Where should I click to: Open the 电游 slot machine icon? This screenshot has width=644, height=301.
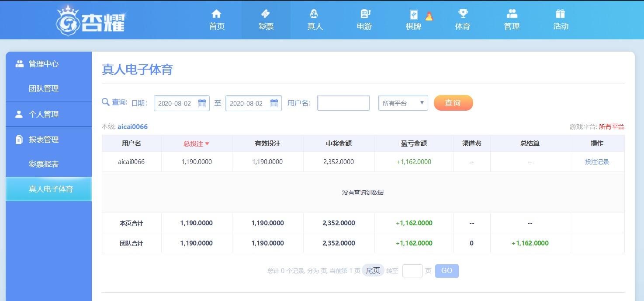click(x=364, y=14)
